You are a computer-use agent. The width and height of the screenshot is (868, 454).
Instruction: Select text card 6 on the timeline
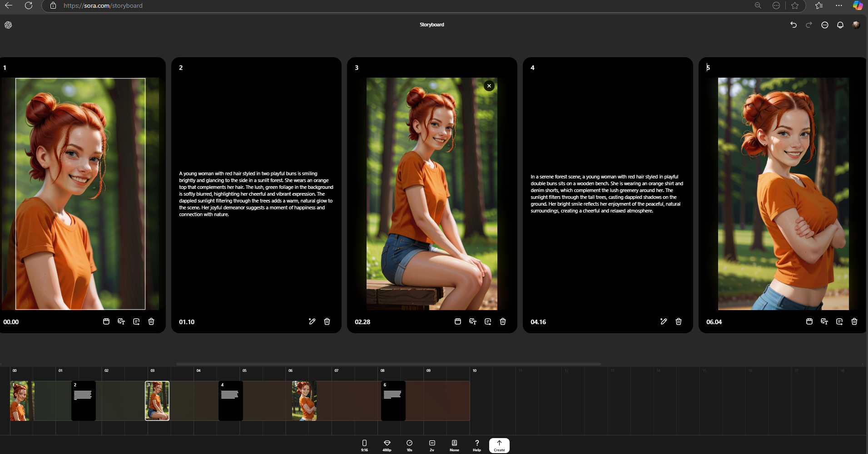coord(393,401)
